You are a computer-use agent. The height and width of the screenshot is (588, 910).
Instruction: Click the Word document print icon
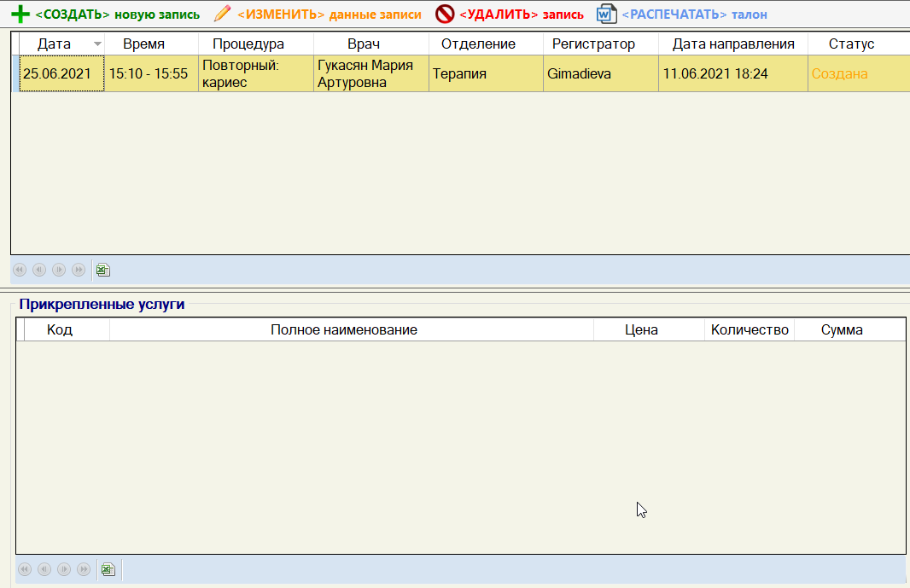click(x=606, y=14)
